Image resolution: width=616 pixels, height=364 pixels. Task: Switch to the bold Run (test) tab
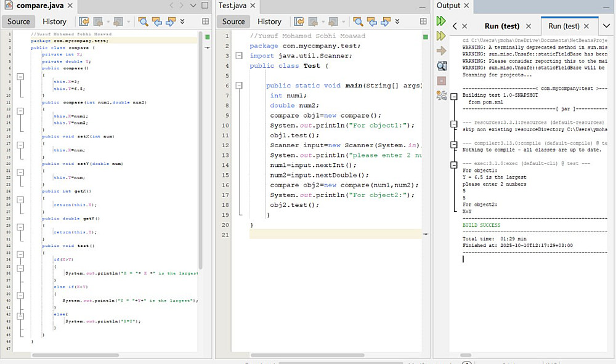click(501, 26)
